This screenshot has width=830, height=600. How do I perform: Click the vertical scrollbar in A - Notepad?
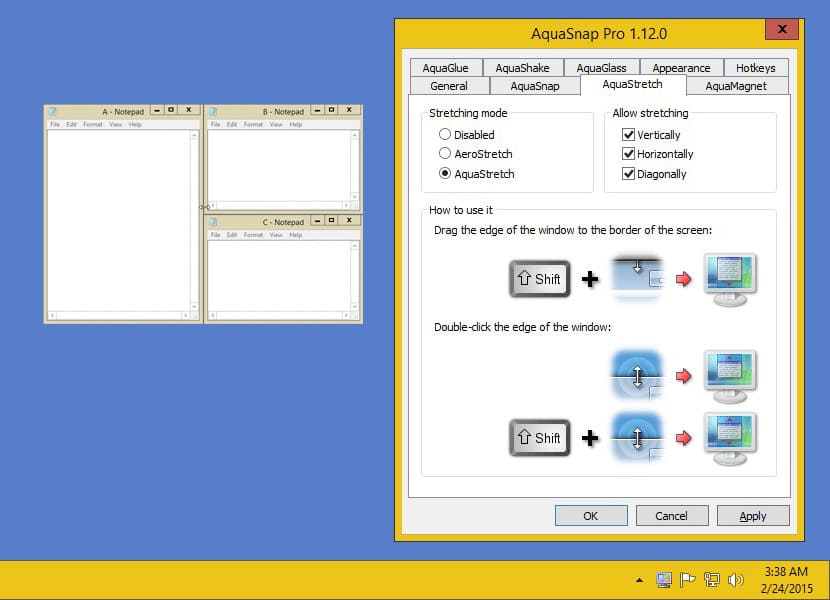pos(194,220)
